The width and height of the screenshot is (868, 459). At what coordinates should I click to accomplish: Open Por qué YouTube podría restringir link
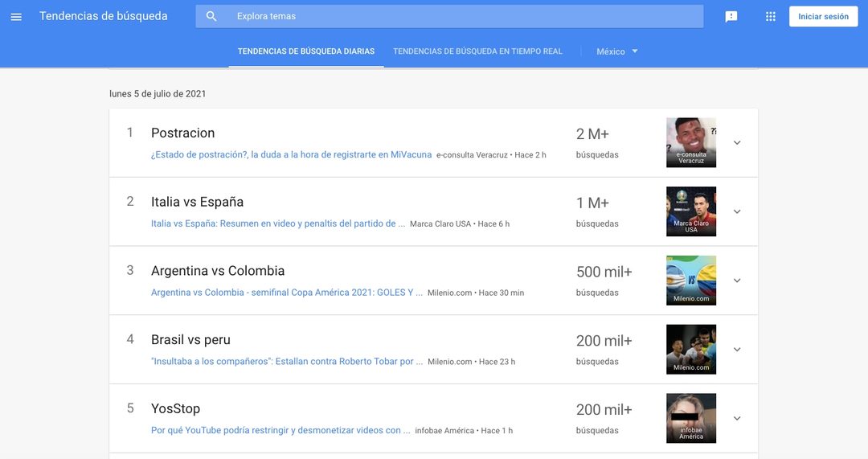280,430
